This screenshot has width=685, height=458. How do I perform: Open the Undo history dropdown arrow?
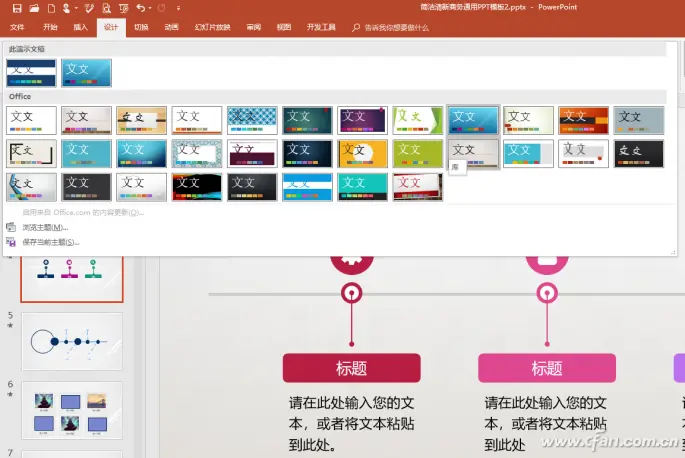click(x=150, y=8)
